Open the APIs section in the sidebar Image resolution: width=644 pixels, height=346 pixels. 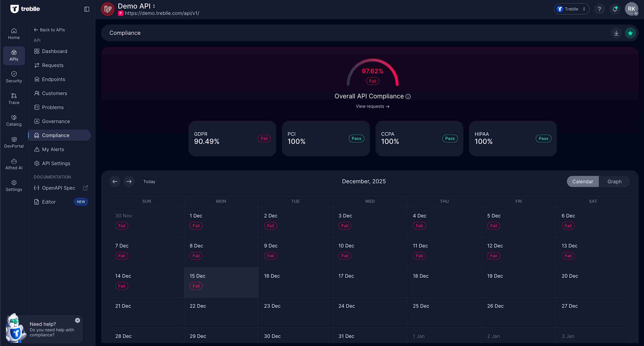14,55
